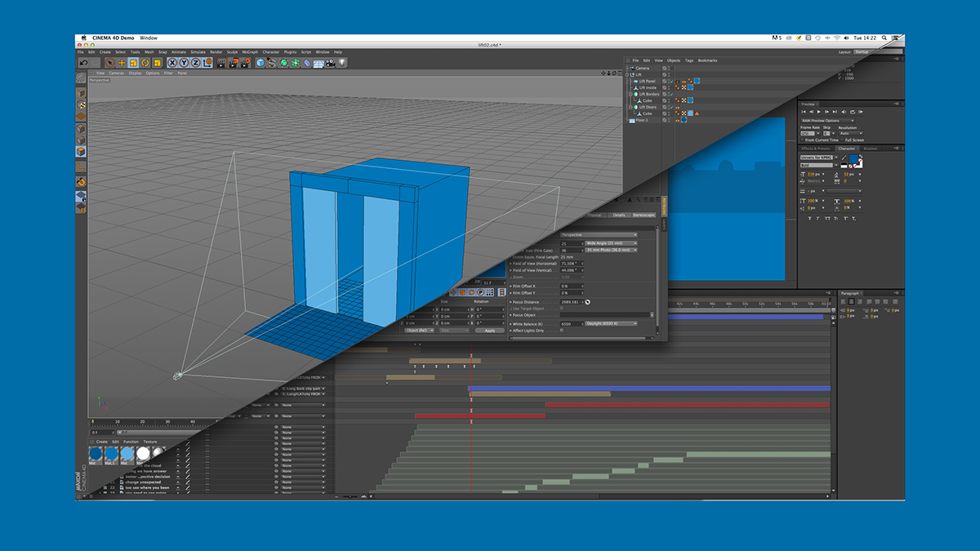The width and height of the screenshot is (980, 551).
Task: Click the eyedropper icon in Character panel
Action: [x=844, y=158]
